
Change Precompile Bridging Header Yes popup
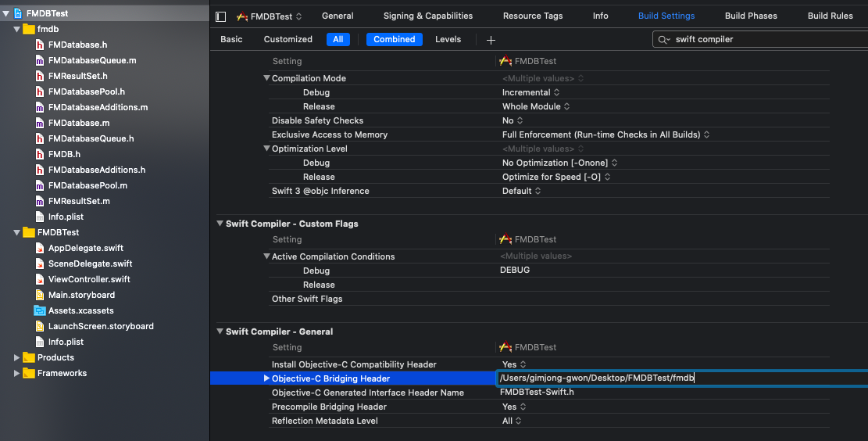[x=514, y=407]
